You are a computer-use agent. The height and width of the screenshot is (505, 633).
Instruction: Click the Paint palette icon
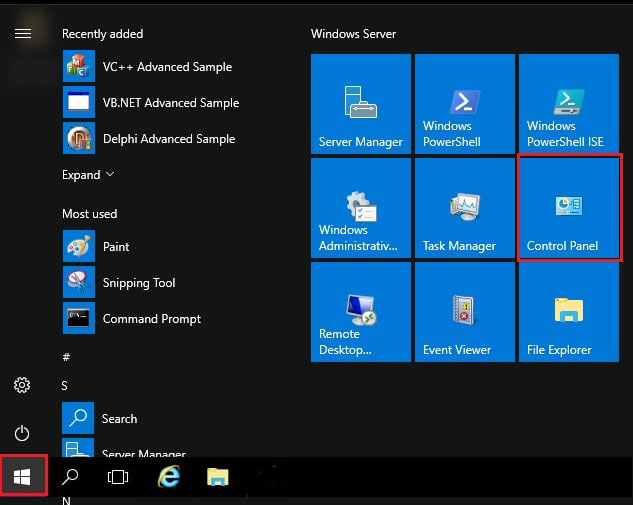79,246
